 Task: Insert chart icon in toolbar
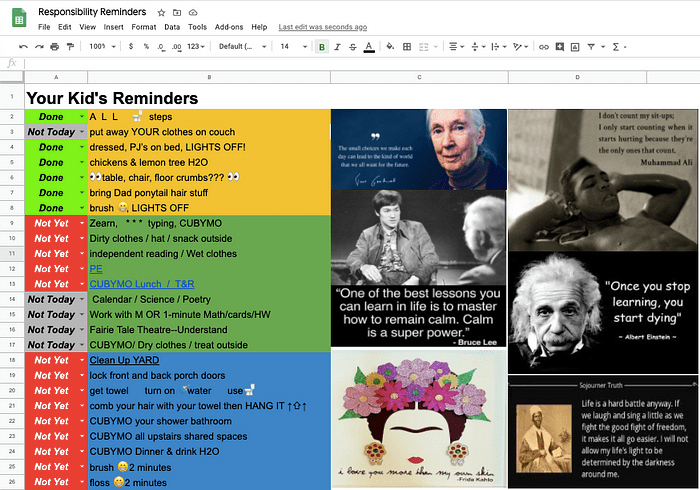coord(575,46)
